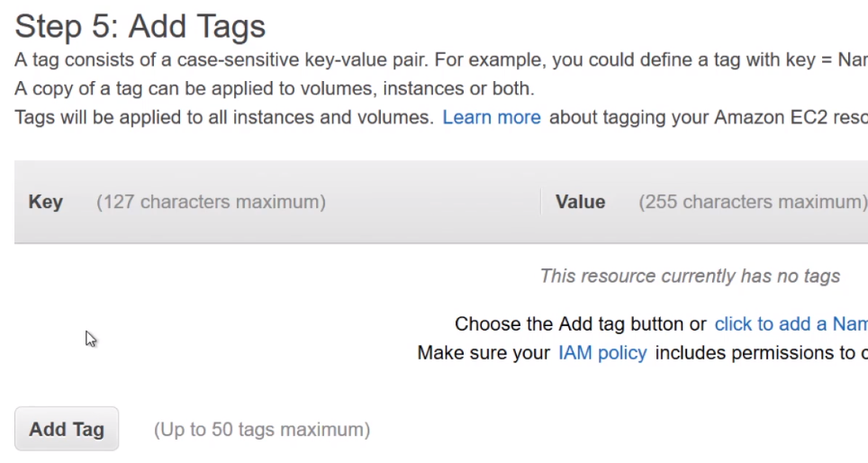Open the Learn more tagging link
The height and width of the screenshot is (463, 868).
click(492, 117)
